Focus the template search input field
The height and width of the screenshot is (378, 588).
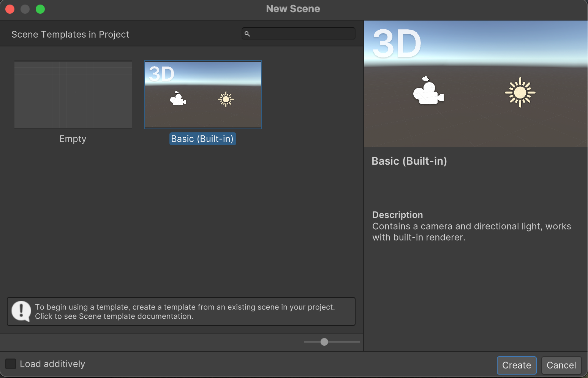[303, 34]
